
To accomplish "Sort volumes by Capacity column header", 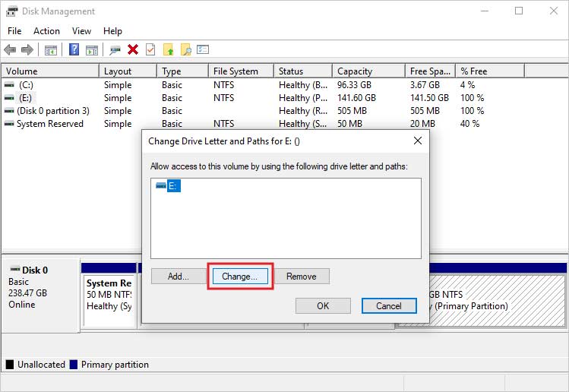I will tap(355, 71).
